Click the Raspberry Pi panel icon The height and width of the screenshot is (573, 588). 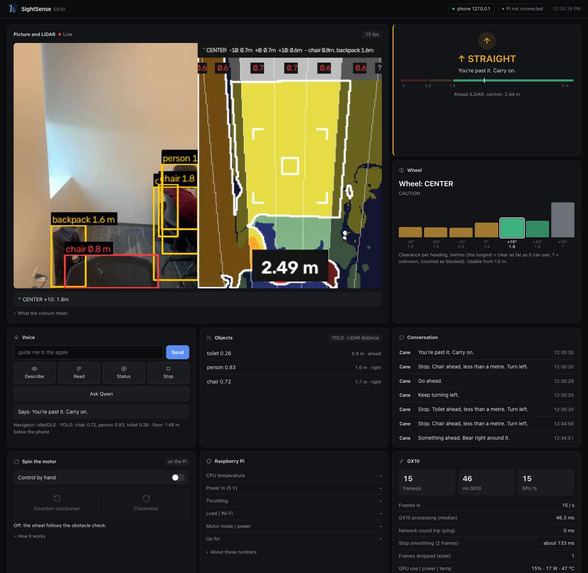click(x=209, y=461)
